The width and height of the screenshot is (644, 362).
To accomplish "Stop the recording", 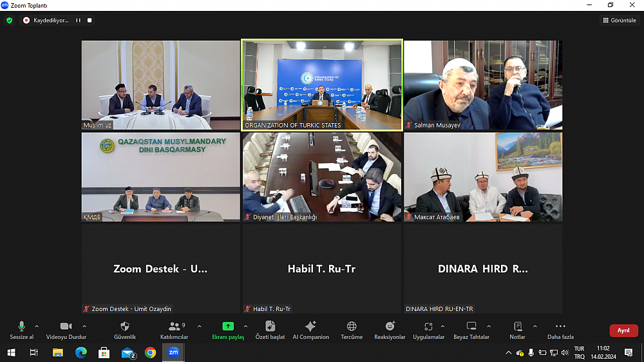I will click(x=90, y=20).
